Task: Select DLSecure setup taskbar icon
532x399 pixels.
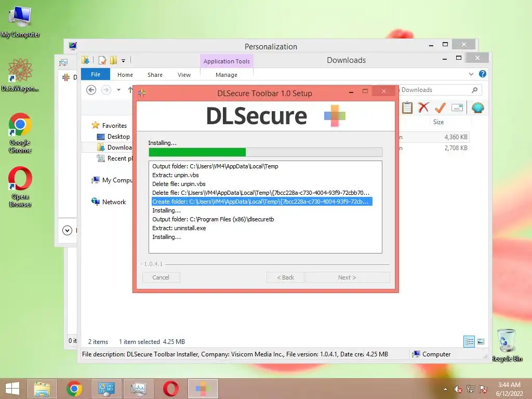Action: (x=203, y=389)
